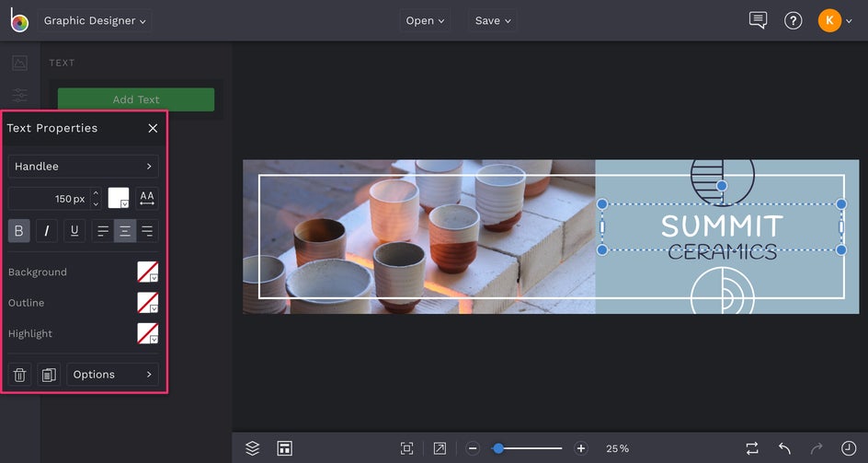Toggle underline formatting

[x=74, y=230]
